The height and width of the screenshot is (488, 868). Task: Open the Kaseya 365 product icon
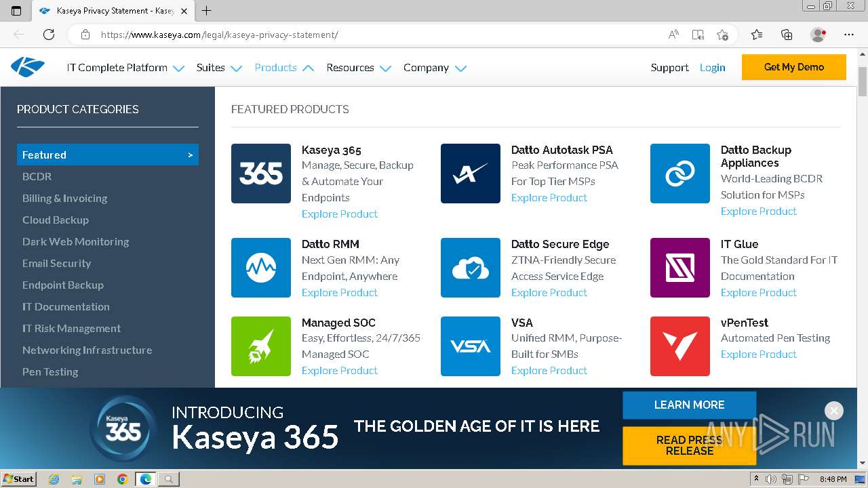[261, 174]
